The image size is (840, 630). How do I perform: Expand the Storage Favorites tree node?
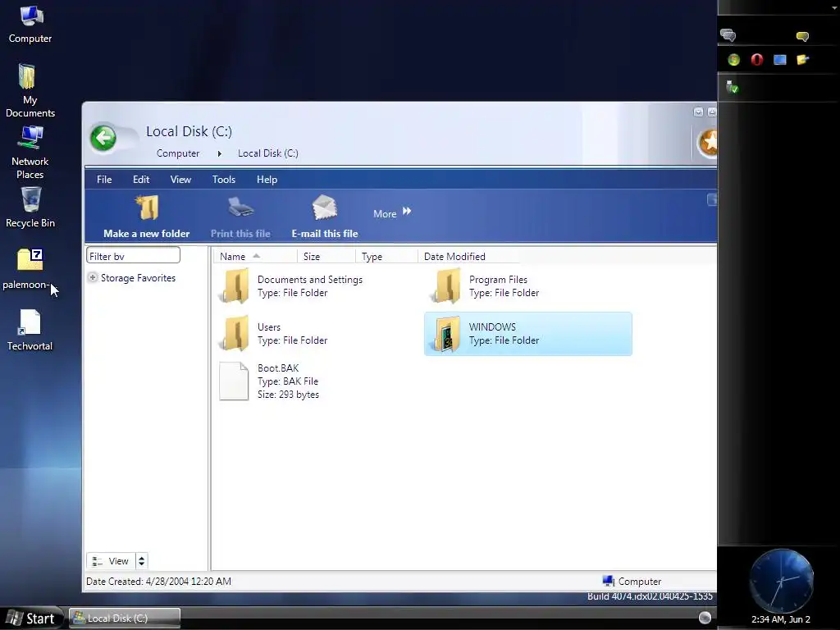pos(93,277)
